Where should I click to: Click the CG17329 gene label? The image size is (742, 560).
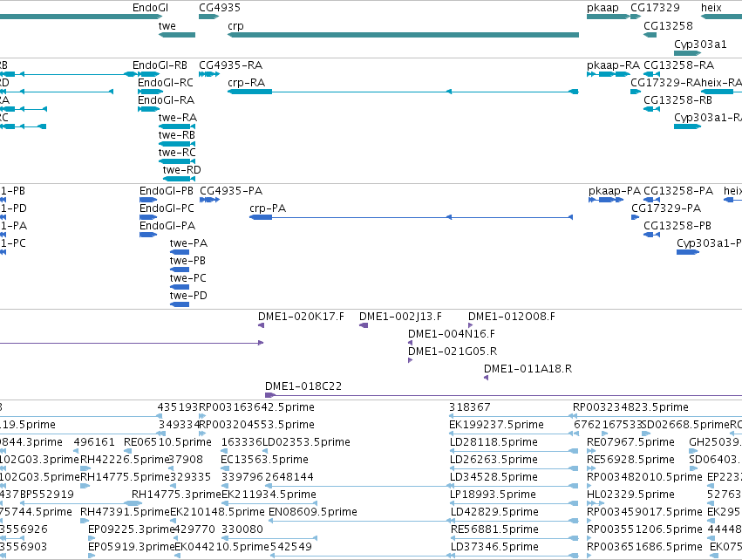655,8
